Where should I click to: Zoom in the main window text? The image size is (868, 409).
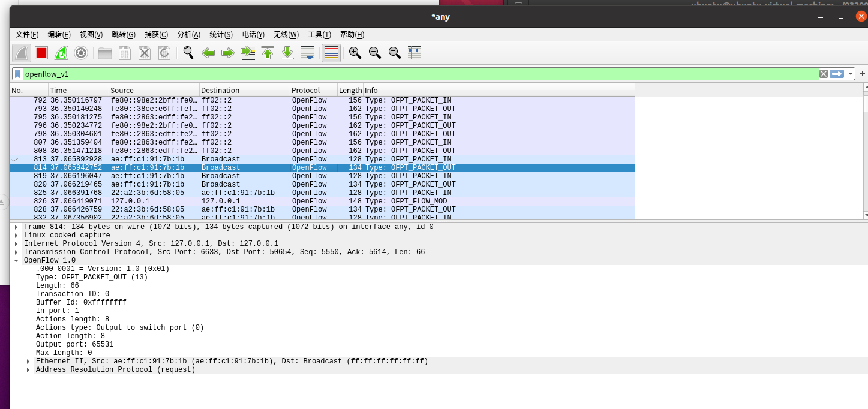point(355,53)
